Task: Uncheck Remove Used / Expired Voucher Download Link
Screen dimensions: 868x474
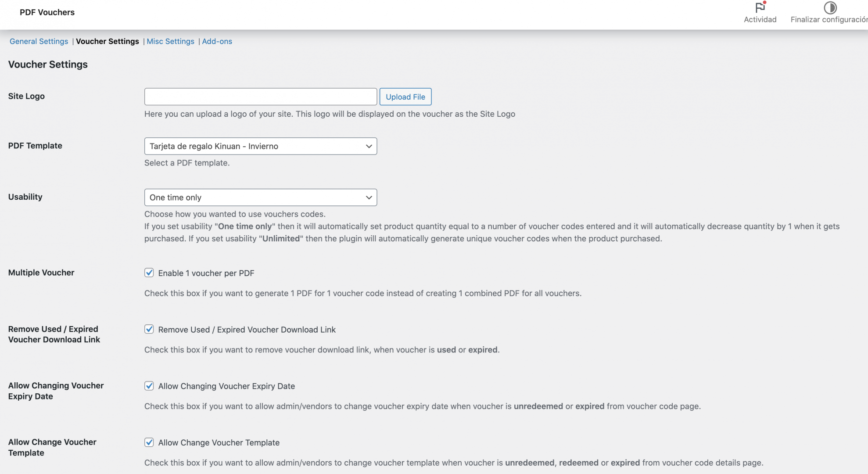Action: pyautogui.click(x=149, y=329)
